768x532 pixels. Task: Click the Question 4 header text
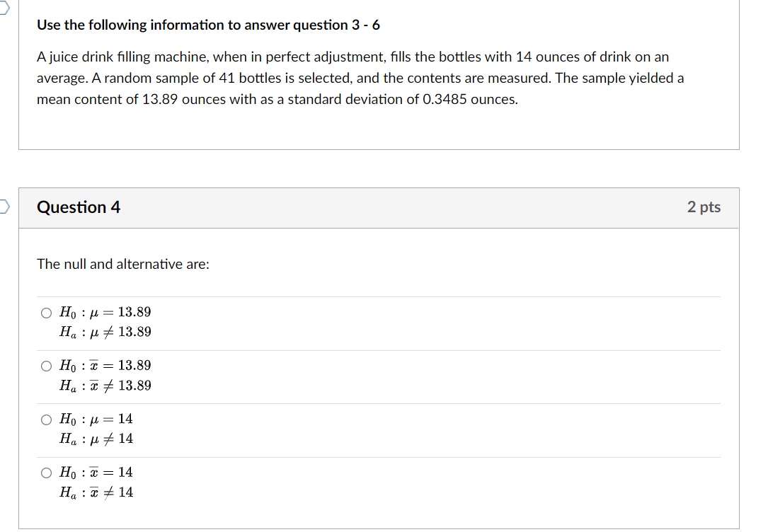[78, 207]
